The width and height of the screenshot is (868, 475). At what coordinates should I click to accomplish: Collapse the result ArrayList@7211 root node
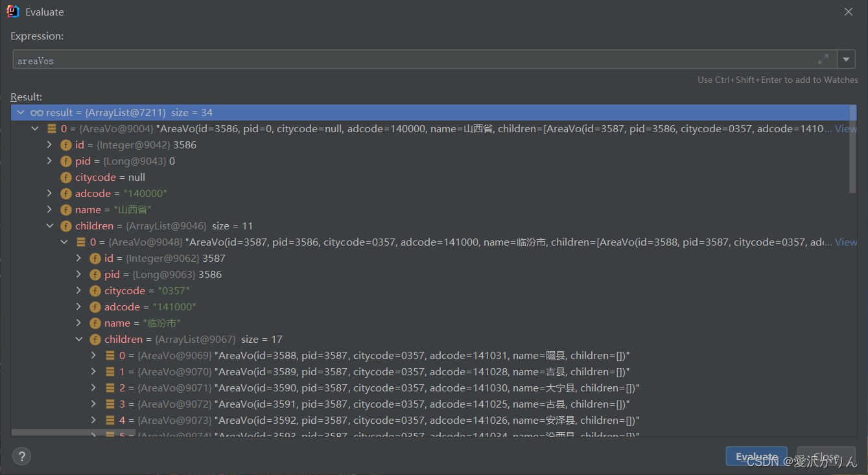[x=21, y=113]
